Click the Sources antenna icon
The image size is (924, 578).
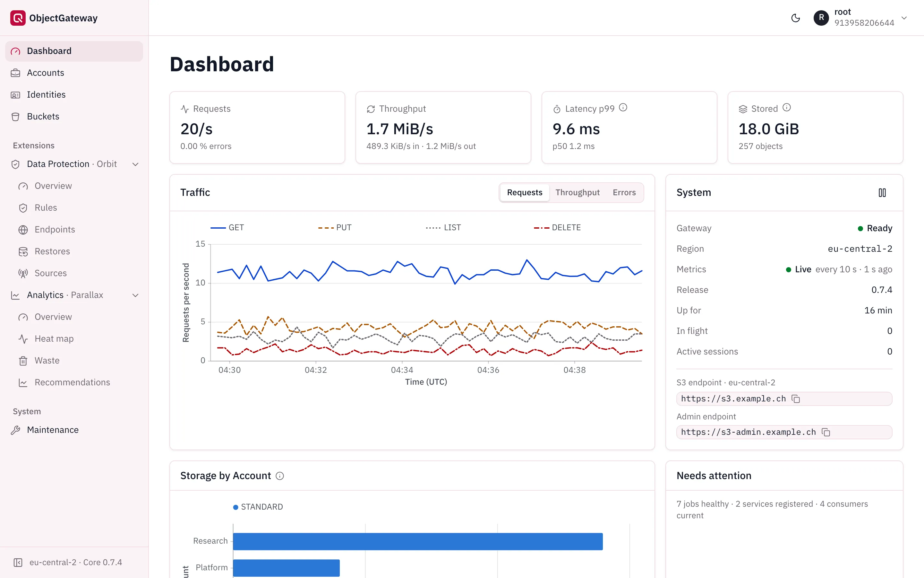point(23,273)
